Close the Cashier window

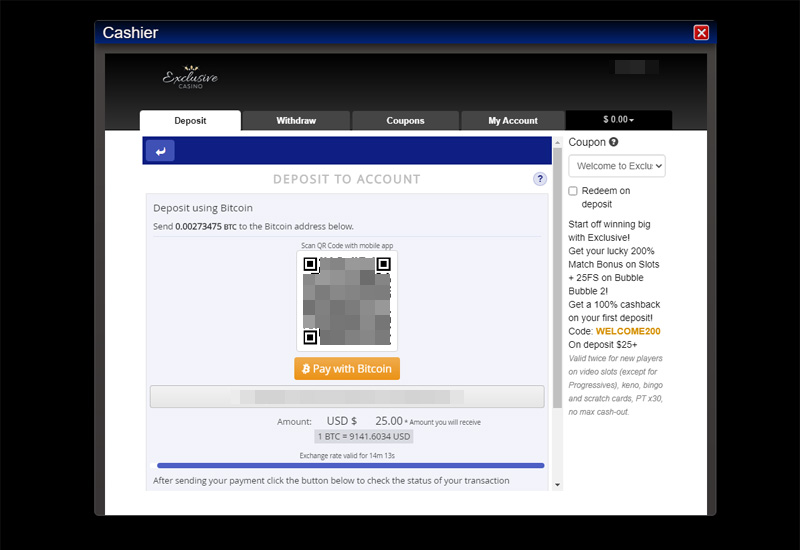pyautogui.click(x=701, y=33)
